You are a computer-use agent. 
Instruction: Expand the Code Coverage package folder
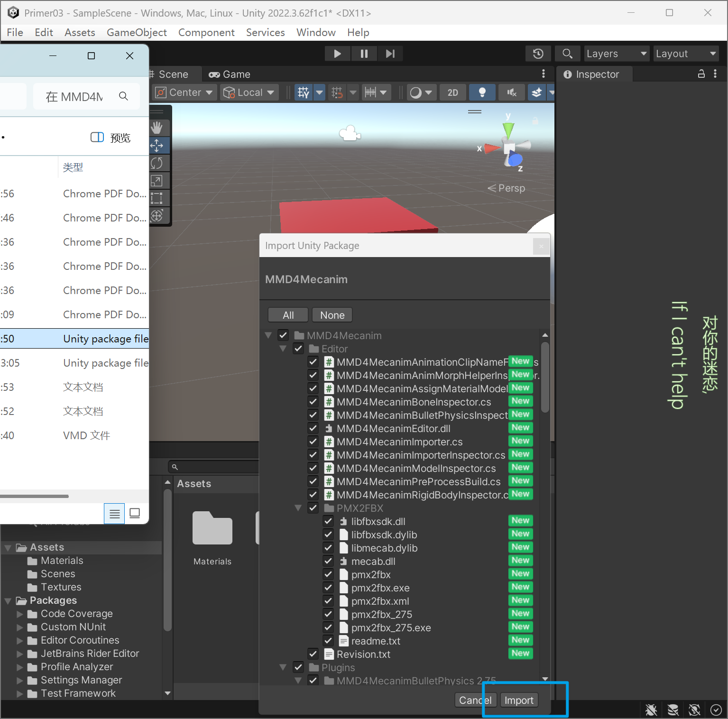(x=20, y=614)
